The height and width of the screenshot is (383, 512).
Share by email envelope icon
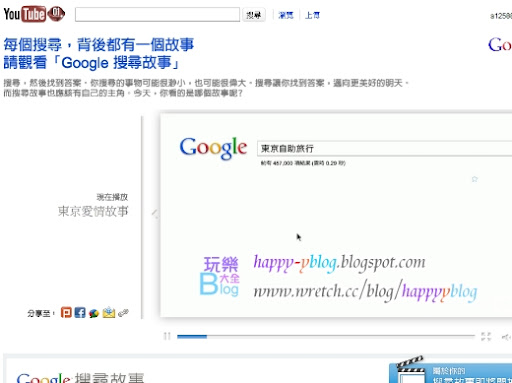pos(109,313)
